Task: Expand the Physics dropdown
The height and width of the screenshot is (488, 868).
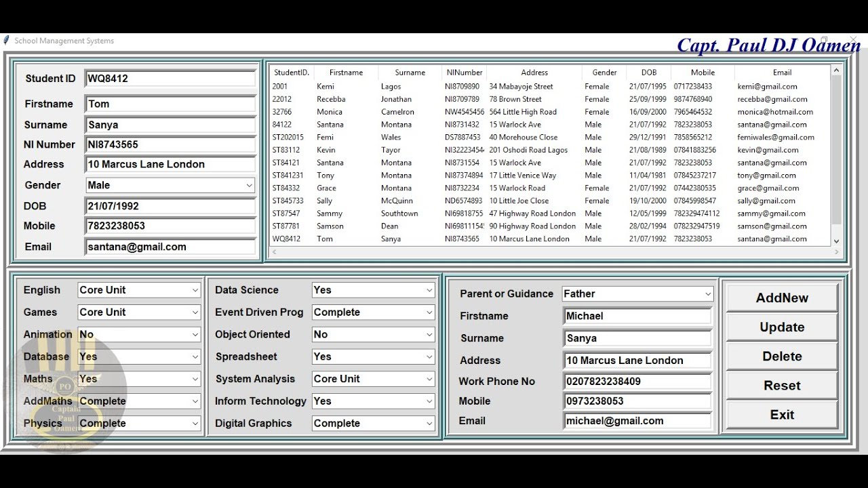Action: pyautogui.click(x=139, y=424)
